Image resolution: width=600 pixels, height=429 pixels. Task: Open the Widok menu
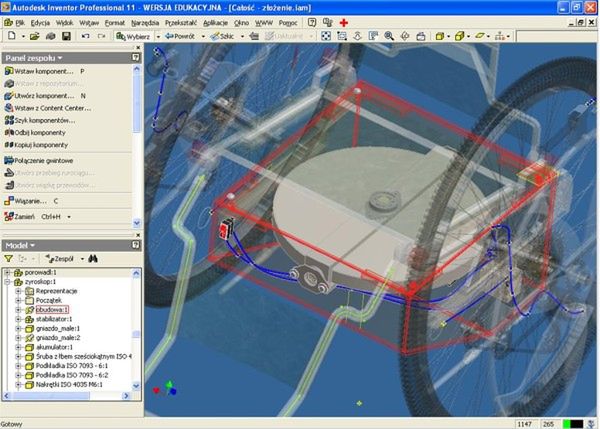[x=64, y=23]
